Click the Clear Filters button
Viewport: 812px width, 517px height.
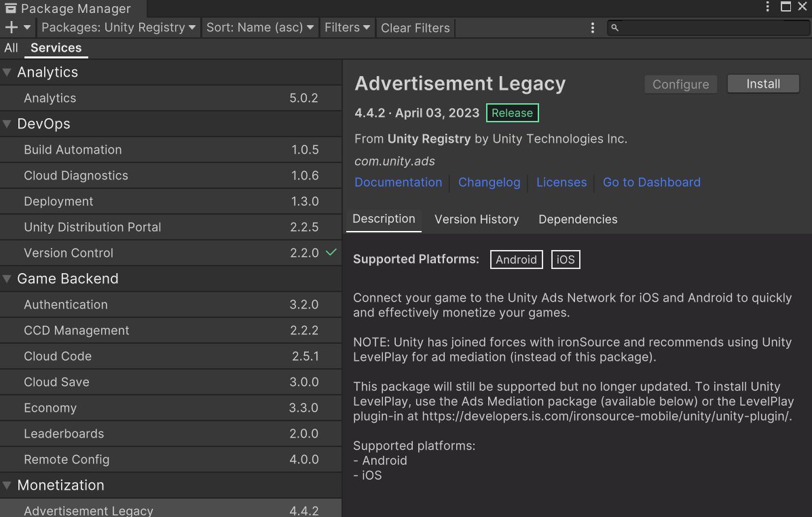point(416,28)
